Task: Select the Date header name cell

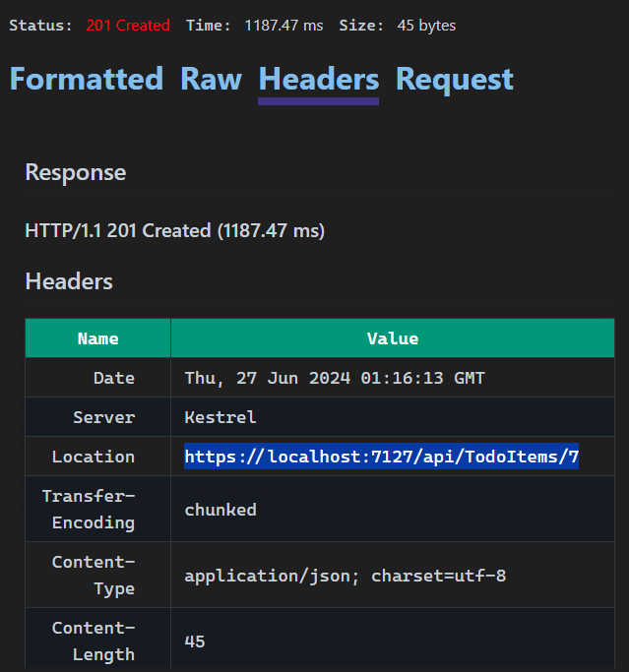Action: (113, 378)
